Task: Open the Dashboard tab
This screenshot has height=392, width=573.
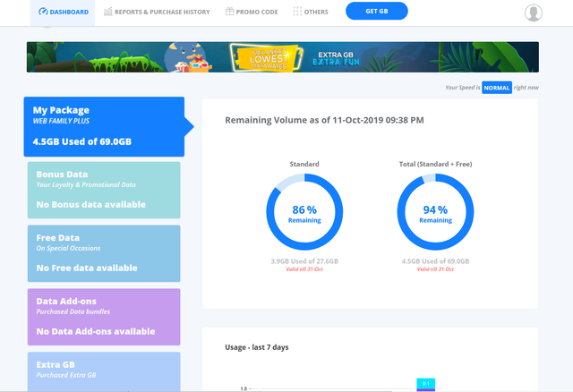Action: coord(63,12)
